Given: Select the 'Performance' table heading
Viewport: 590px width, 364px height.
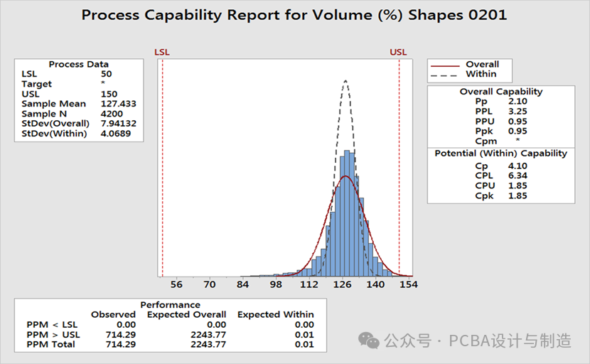Looking at the screenshot, I should click(170, 305).
